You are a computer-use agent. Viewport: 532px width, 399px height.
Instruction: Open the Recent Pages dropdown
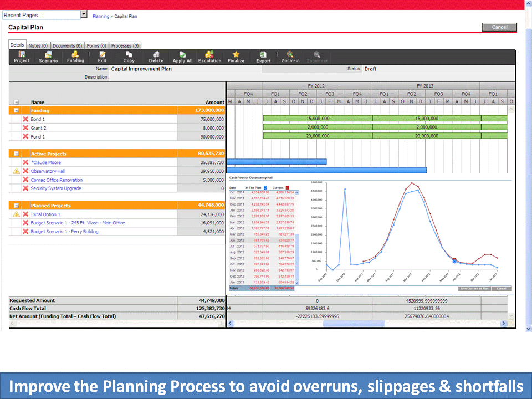[84, 14]
